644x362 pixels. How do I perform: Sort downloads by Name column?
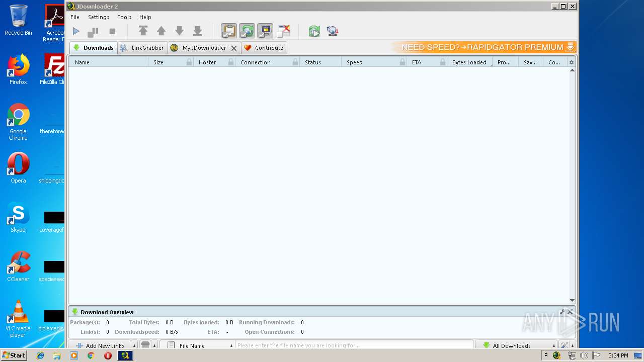(108, 62)
